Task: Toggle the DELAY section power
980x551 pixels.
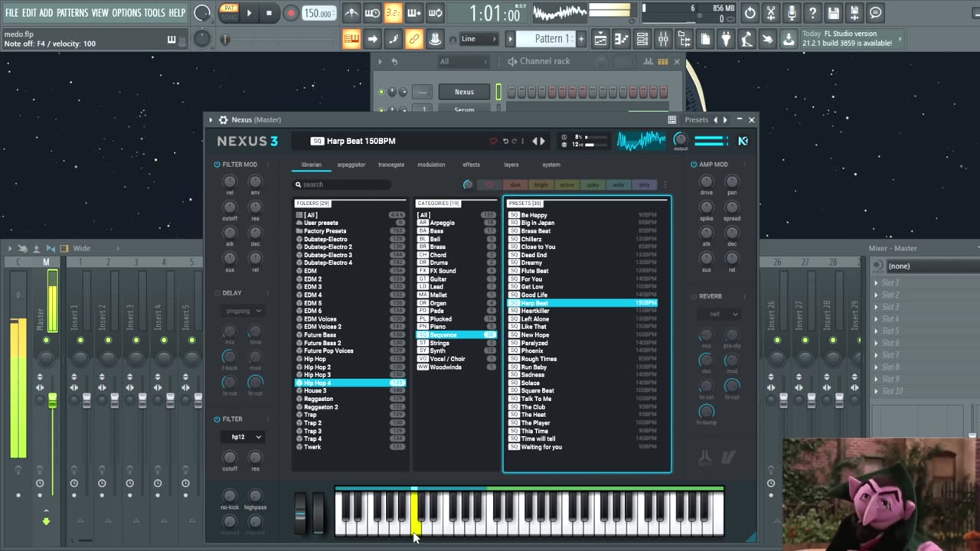Action: [217, 293]
